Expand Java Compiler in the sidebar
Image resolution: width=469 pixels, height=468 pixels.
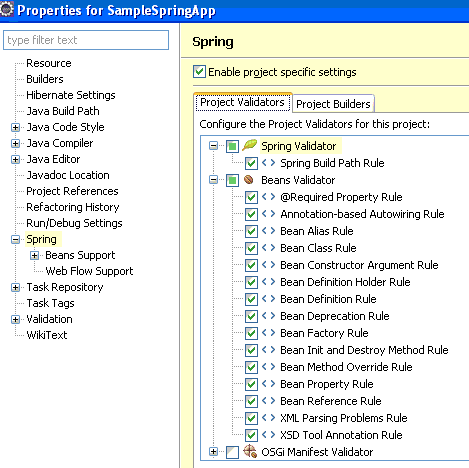(15, 143)
